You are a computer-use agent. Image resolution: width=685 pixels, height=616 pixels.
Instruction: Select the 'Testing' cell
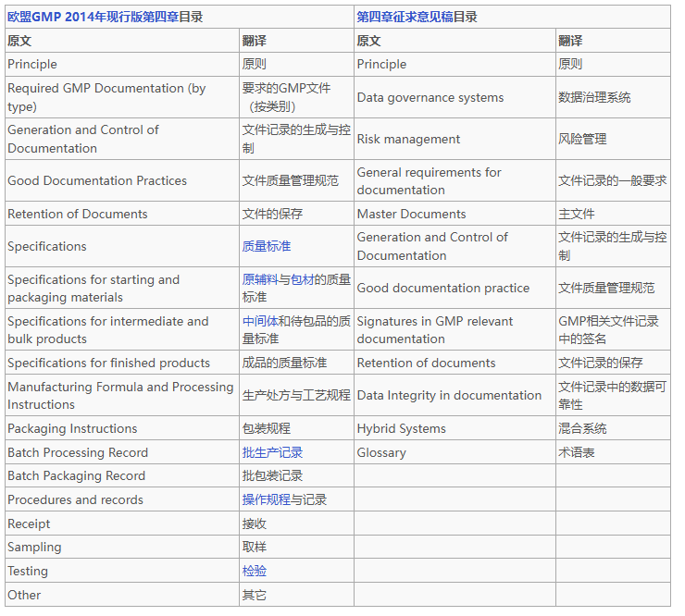click(x=122, y=571)
